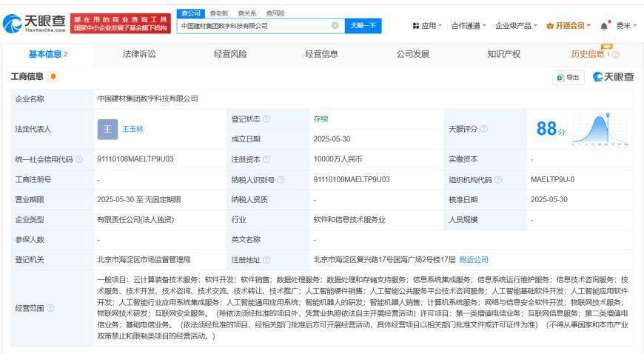
Task: Click the 营业期限 value 2025-05-30 至 无固定期限
Action: pos(139,199)
